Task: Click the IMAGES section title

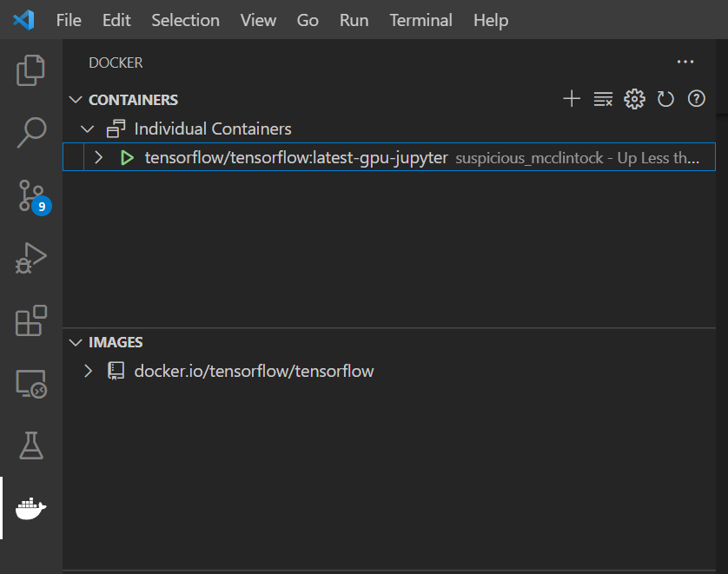Action: pos(116,342)
